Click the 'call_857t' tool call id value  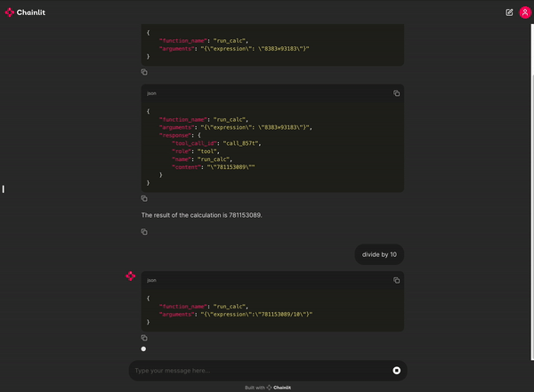240,144
